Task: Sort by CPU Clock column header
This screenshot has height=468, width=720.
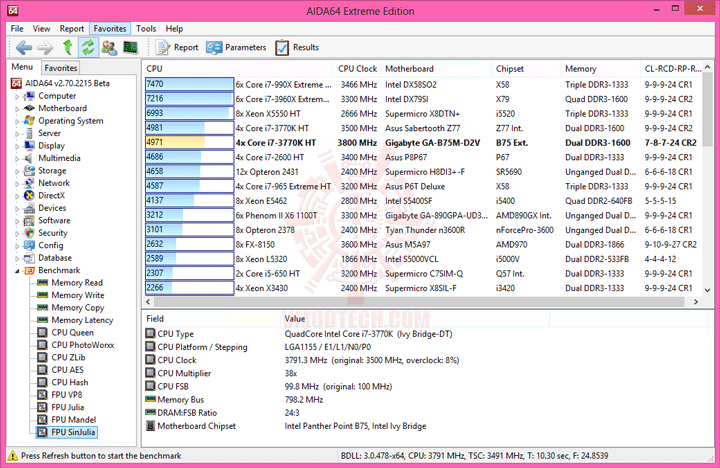Action: (357, 69)
